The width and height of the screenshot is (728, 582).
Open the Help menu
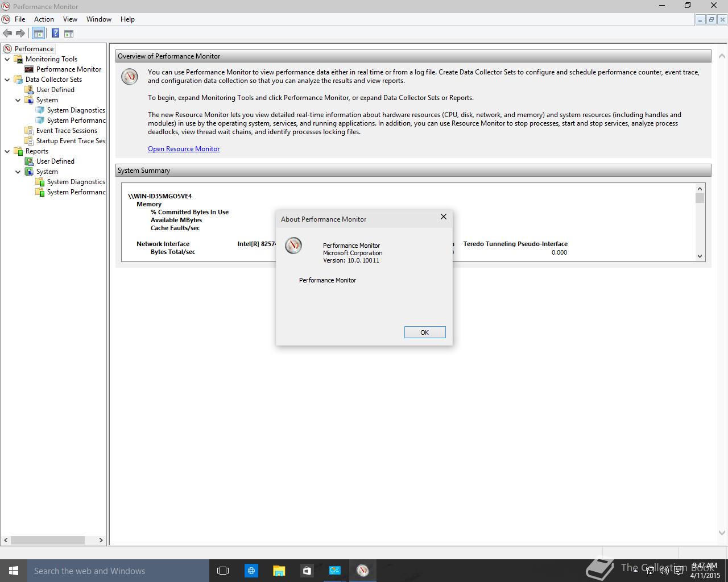click(x=127, y=19)
